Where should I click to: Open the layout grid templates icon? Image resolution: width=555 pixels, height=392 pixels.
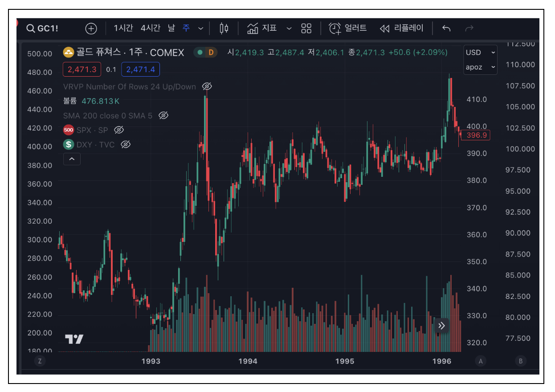pyautogui.click(x=306, y=29)
